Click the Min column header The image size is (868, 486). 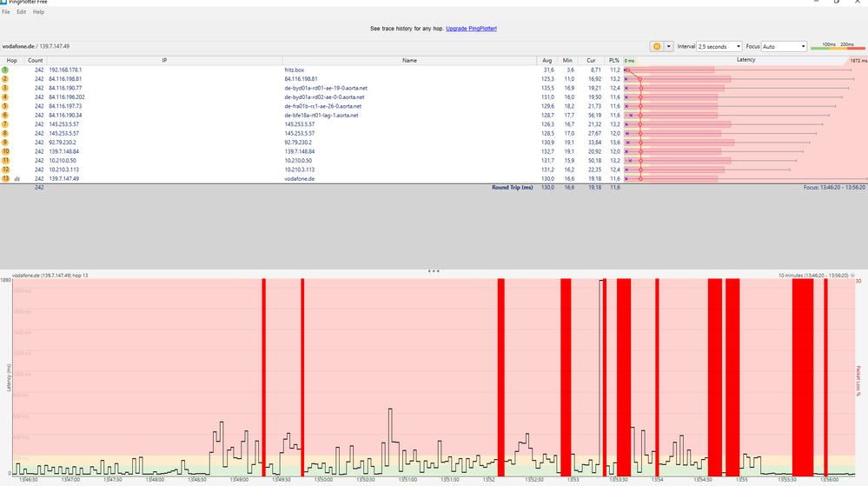pos(567,60)
